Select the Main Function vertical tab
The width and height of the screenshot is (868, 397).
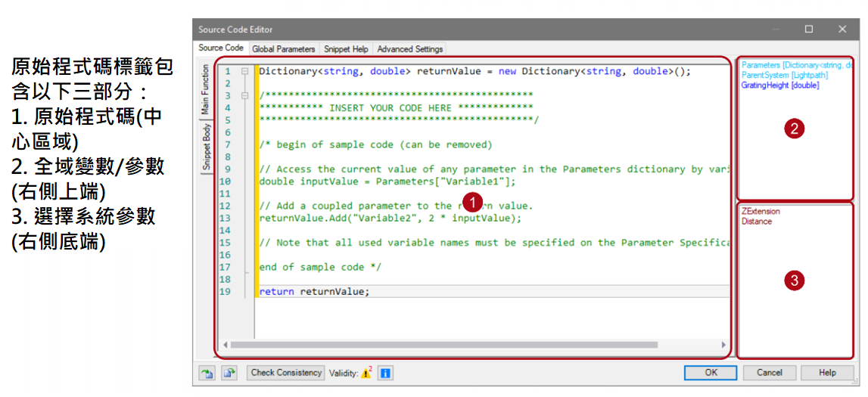tap(206, 89)
